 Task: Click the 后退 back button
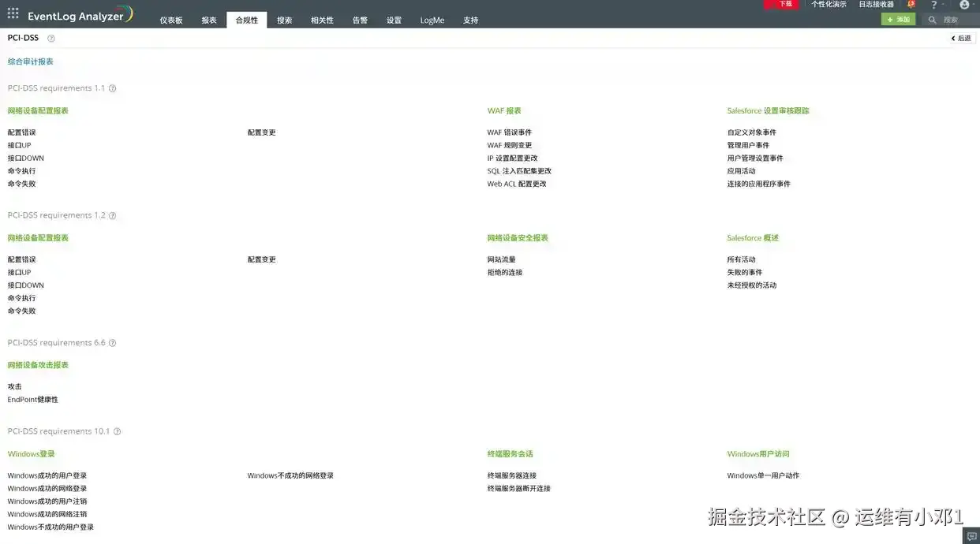[961, 38]
